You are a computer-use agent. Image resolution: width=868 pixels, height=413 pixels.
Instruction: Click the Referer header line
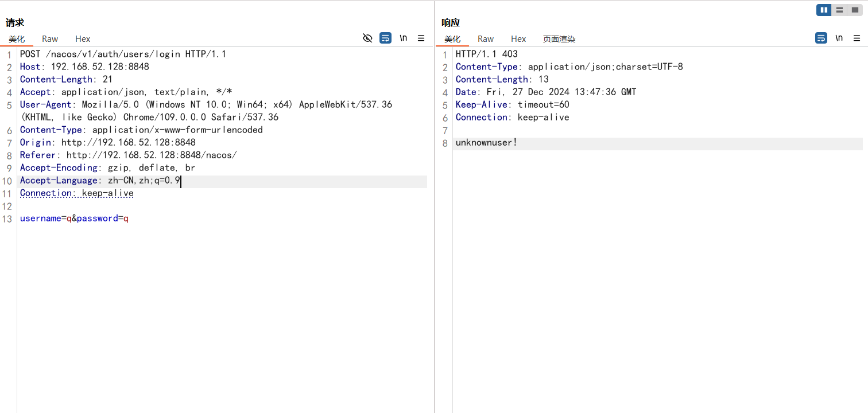click(129, 155)
